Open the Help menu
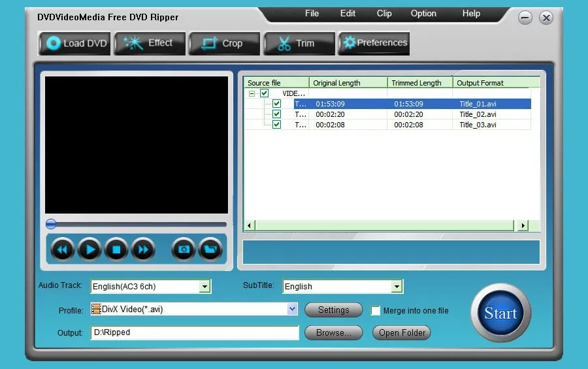Screen dimensions: 588x369 [x=471, y=14]
